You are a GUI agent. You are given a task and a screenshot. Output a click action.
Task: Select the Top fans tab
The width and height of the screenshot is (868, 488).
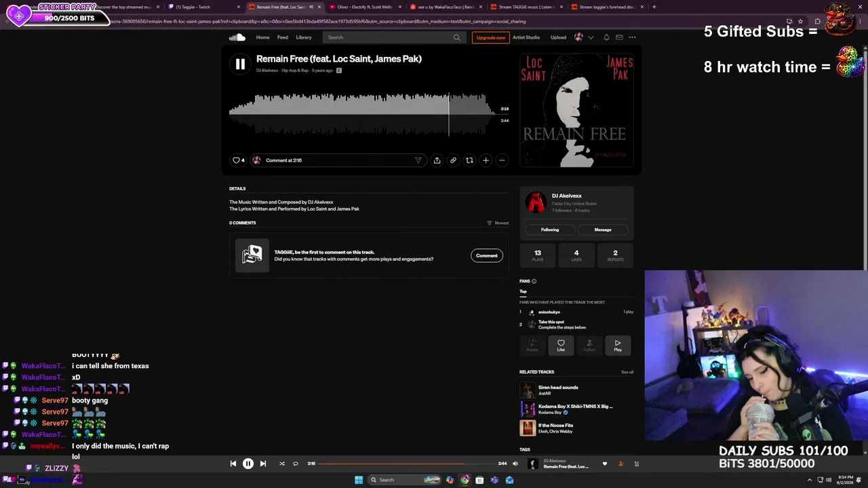click(523, 291)
